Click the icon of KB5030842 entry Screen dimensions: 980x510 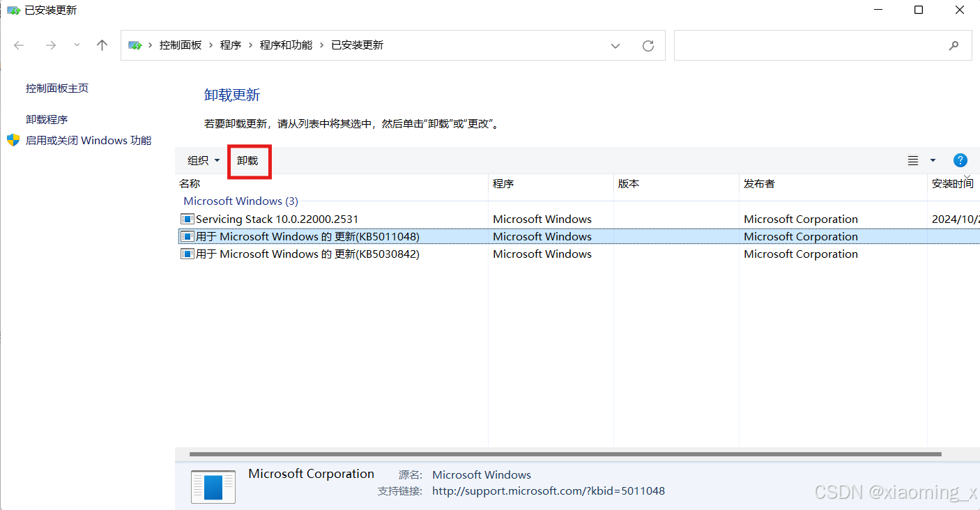click(187, 254)
